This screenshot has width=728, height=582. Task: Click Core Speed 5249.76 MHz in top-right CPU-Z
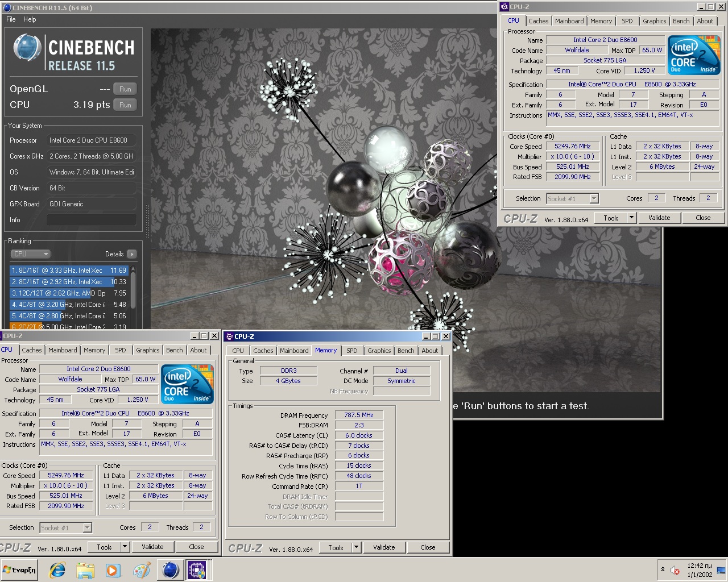(x=573, y=146)
